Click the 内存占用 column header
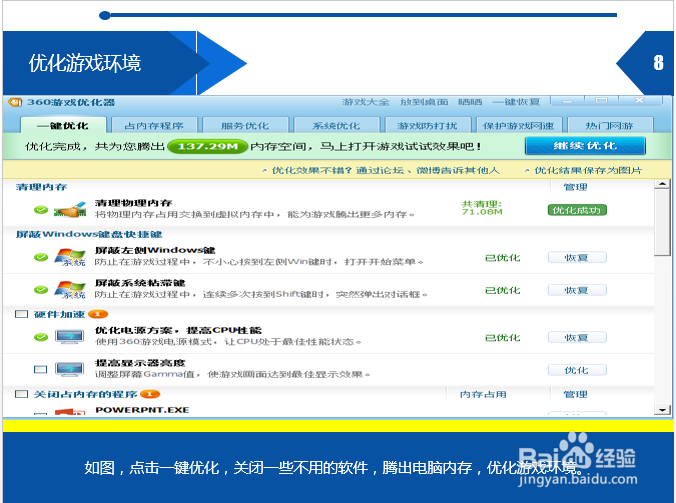Image resolution: width=676 pixels, height=503 pixels. point(483,394)
